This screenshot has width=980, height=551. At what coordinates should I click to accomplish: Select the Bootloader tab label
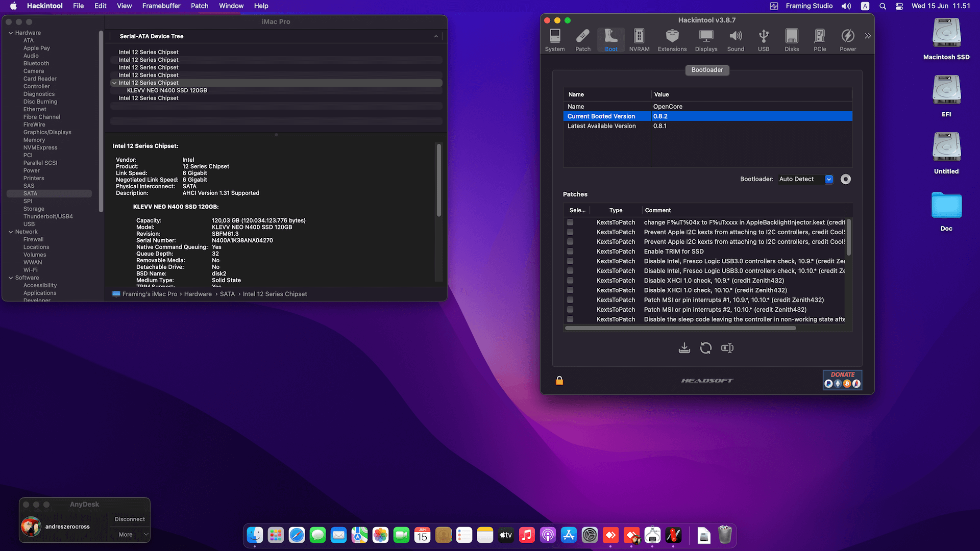[x=707, y=70]
